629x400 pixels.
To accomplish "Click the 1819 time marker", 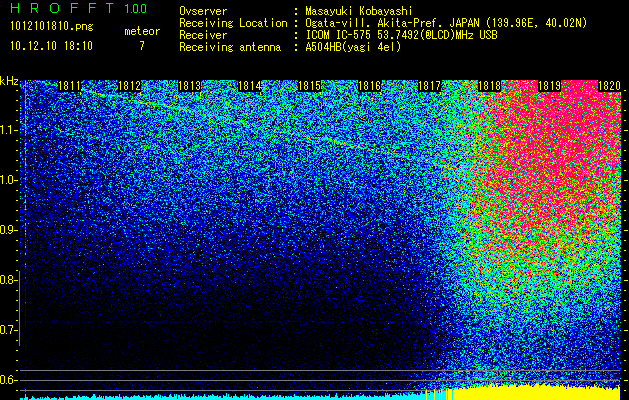I will [x=549, y=86].
